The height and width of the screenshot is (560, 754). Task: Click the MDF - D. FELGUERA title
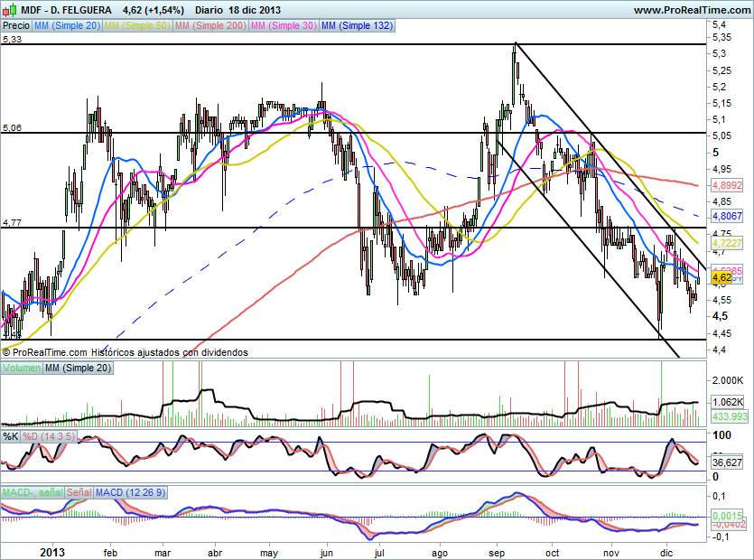(66, 10)
